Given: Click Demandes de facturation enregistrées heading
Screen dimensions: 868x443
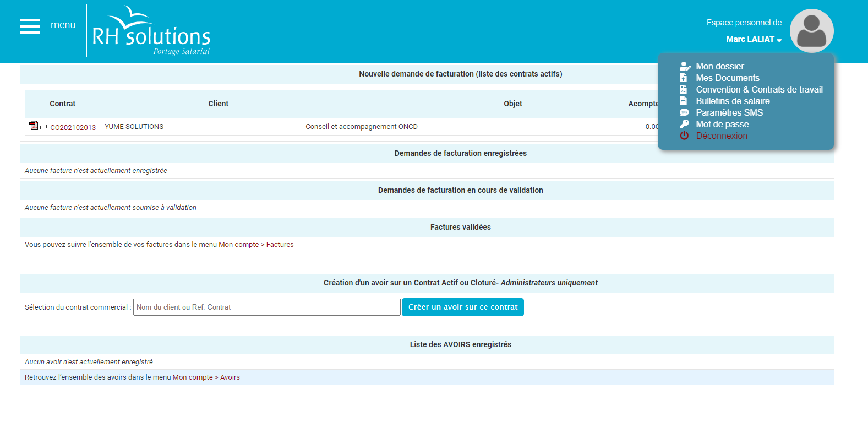Looking at the screenshot, I should pos(461,153).
